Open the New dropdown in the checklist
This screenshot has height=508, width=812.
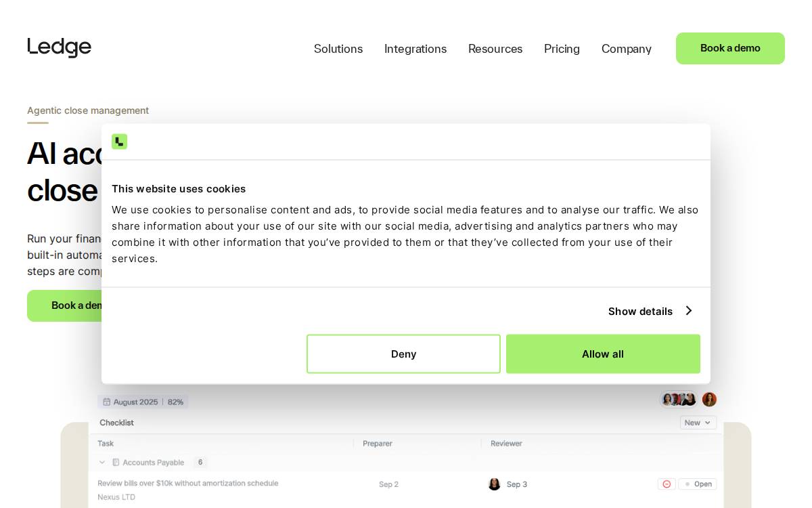tap(698, 423)
